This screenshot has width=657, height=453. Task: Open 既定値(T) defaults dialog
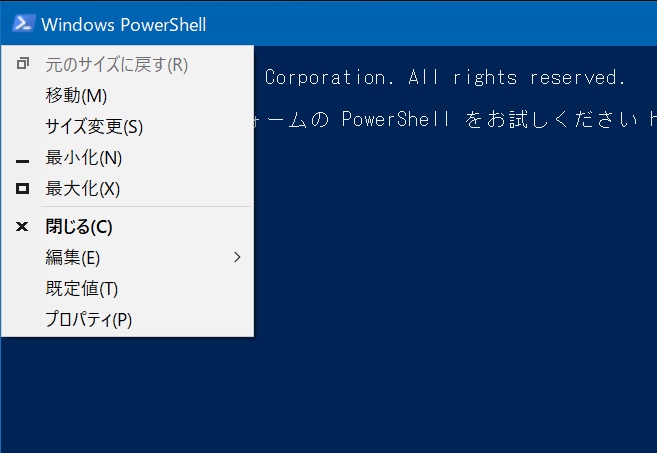coord(127,288)
